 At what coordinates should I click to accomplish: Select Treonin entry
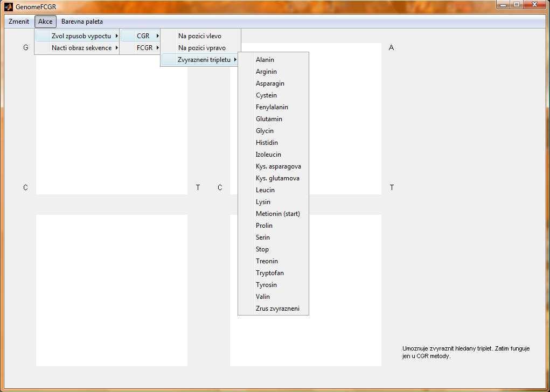click(273, 261)
